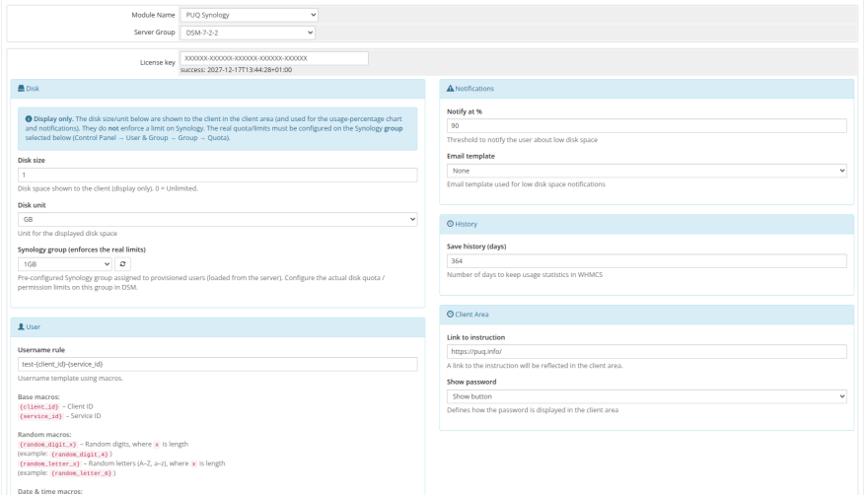The image size is (868, 495).
Task: Click the {service_id} macro tag
Action: [x=41, y=416]
